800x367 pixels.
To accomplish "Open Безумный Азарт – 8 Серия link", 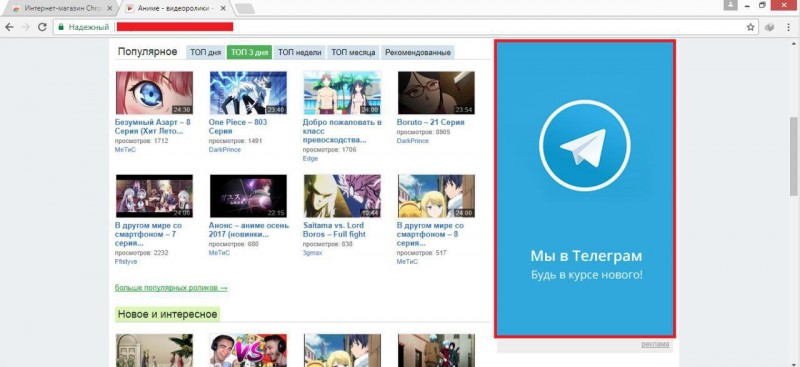I will (153, 127).
